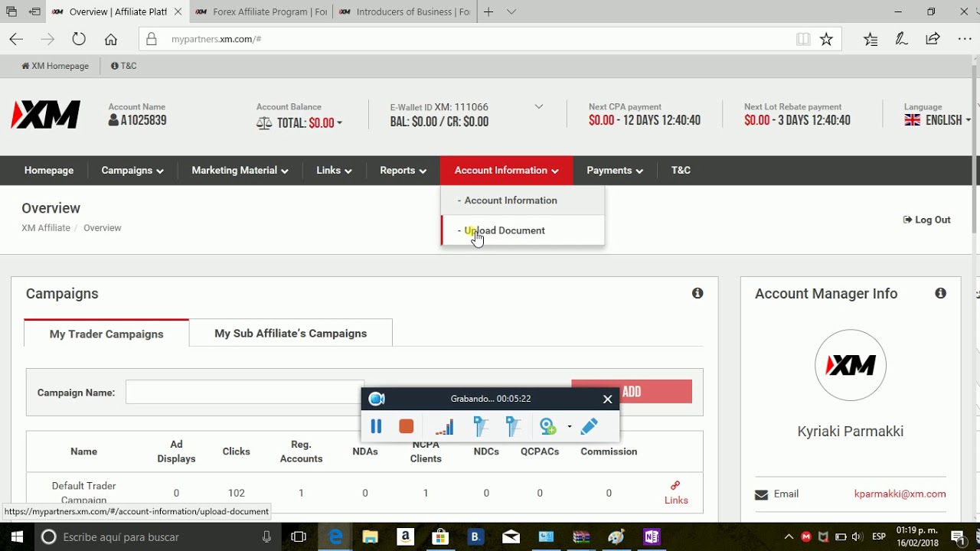980x551 pixels.
Task: Focus the Campaign Name input field
Action: [245, 392]
